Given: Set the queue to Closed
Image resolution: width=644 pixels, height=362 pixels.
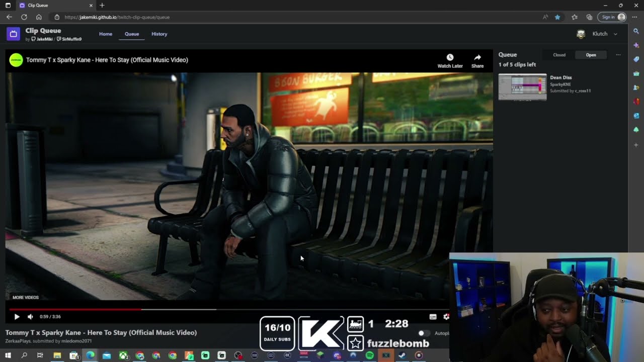Looking at the screenshot, I should [559, 55].
